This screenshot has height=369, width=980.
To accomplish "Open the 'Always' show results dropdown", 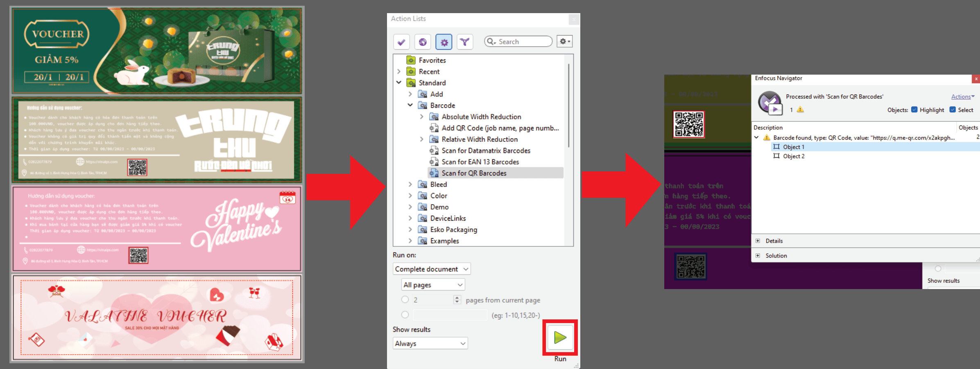I will pos(430,343).
